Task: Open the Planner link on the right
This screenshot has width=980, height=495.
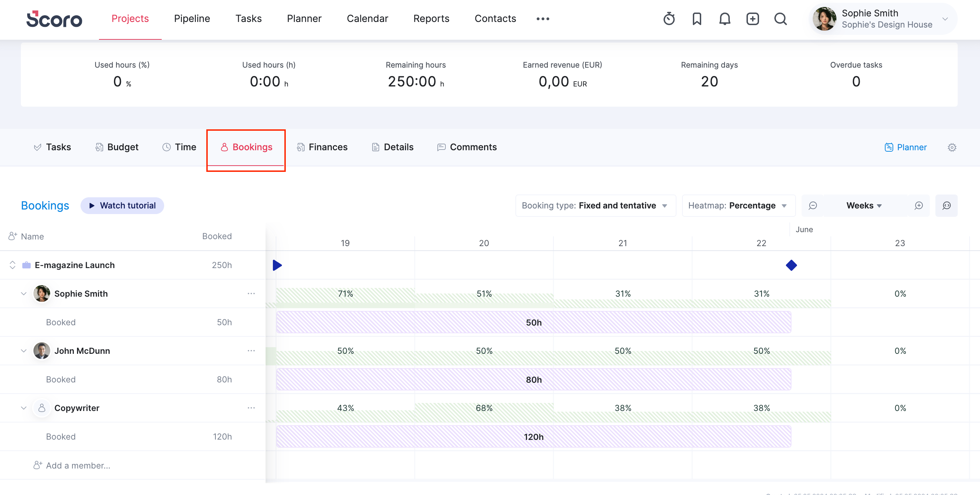Action: [x=905, y=147]
